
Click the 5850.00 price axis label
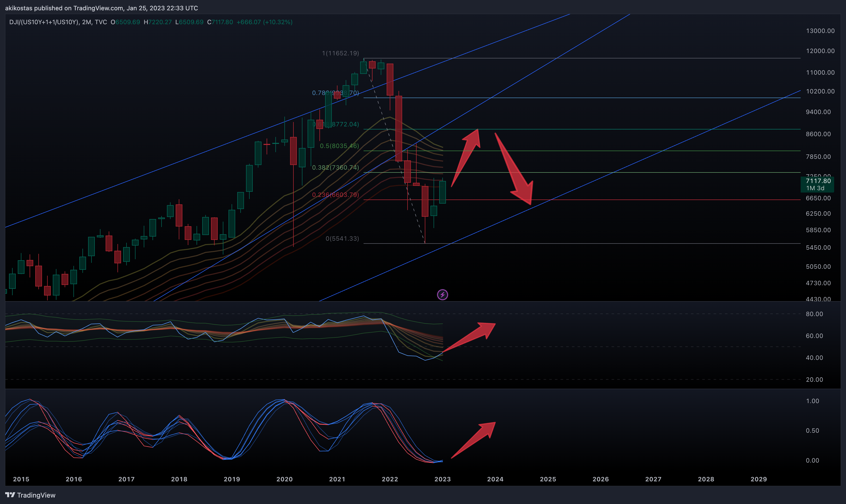pos(818,230)
